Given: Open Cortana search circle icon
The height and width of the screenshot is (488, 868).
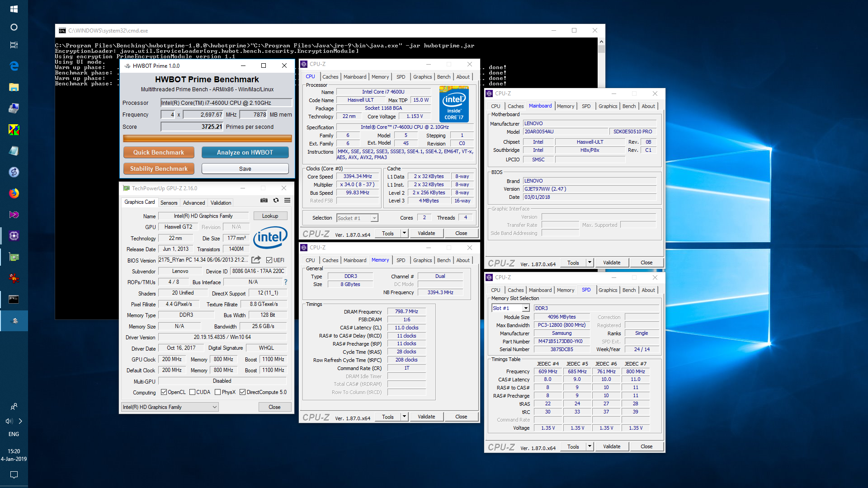Looking at the screenshot, I should point(14,27).
